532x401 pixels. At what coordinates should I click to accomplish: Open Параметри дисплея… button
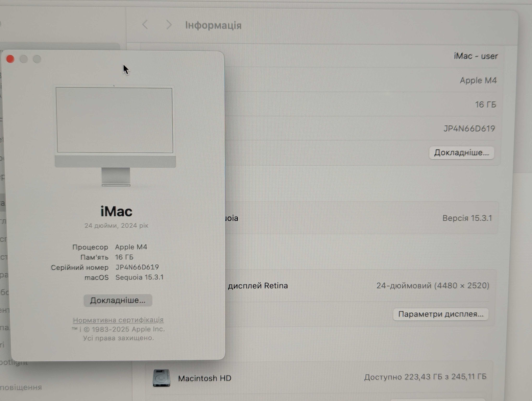pyautogui.click(x=441, y=314)
